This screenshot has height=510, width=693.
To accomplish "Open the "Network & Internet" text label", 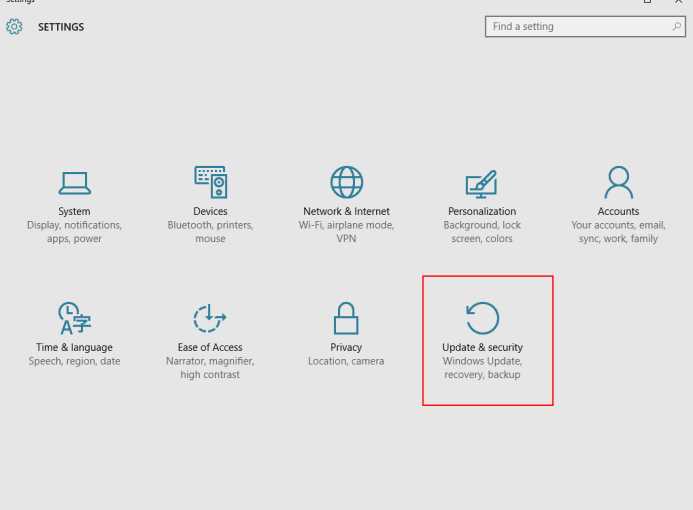I will pos(346,212).
